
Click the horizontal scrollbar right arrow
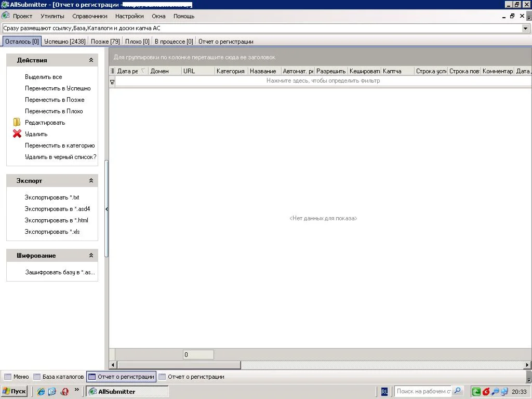527,365
